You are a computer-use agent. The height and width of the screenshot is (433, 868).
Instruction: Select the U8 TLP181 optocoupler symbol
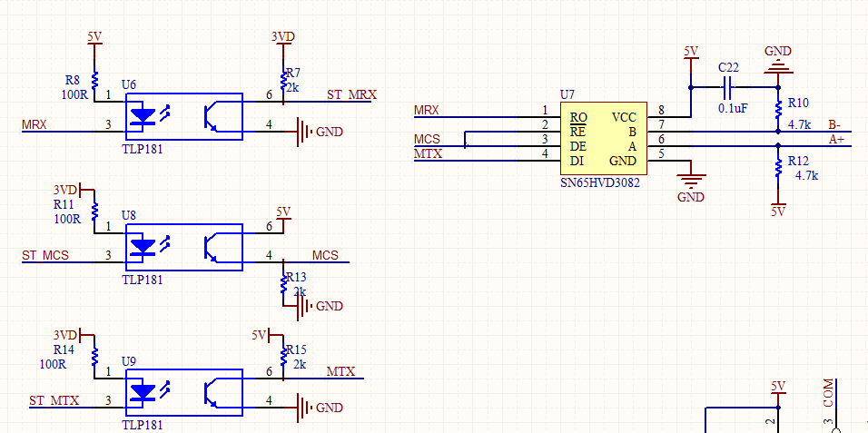point(183,248)
